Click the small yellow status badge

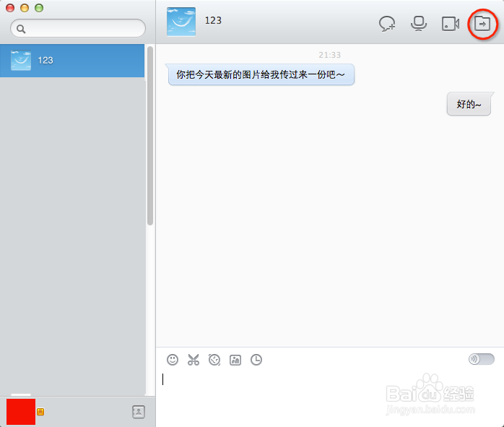coord(40,412)
